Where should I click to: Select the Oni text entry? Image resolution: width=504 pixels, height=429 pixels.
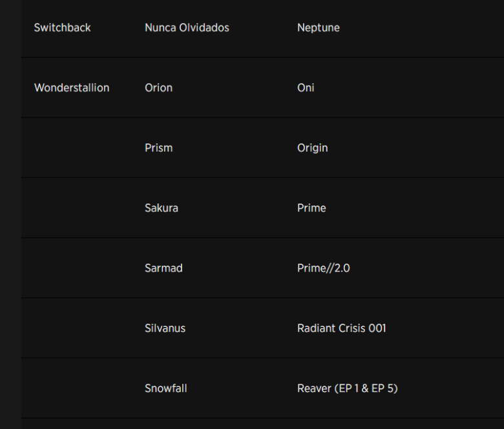[306, 88]
